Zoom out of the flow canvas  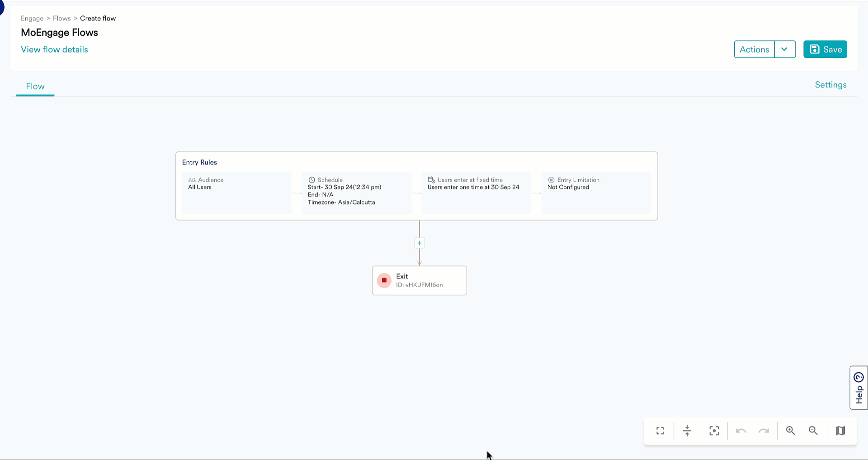pyautogui.click(x=813, y=431)
